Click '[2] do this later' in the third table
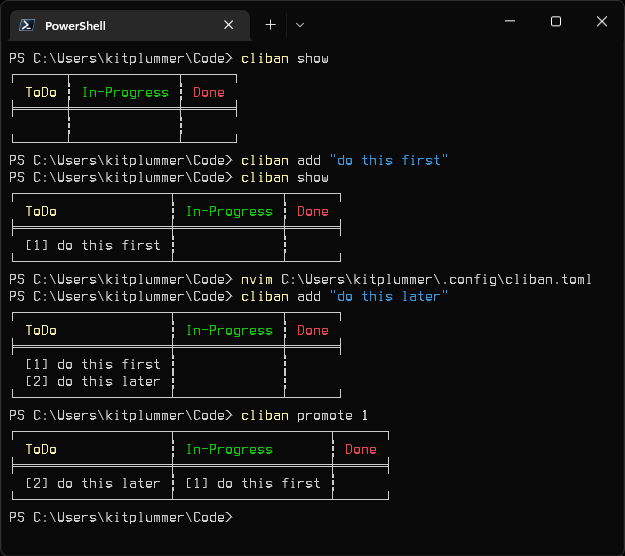The width and height of the screenshot is (625, 556). point(93,381)
